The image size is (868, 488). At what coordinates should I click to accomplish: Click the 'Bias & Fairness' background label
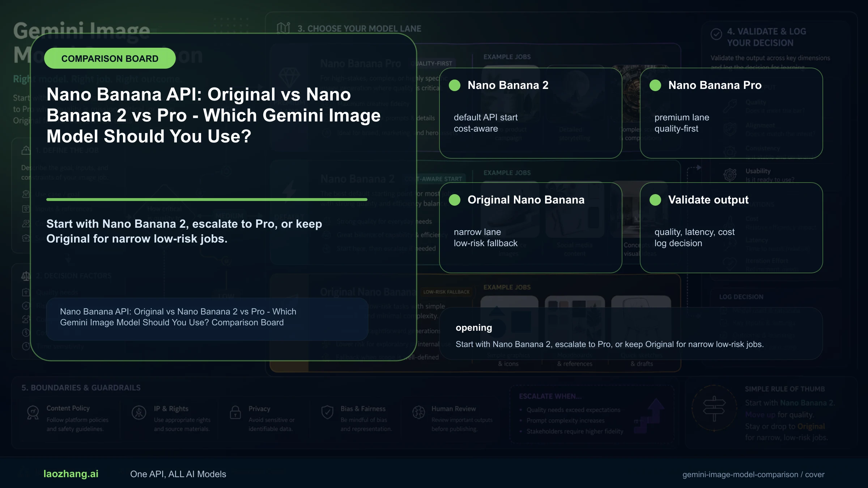(x=363, y=409)
